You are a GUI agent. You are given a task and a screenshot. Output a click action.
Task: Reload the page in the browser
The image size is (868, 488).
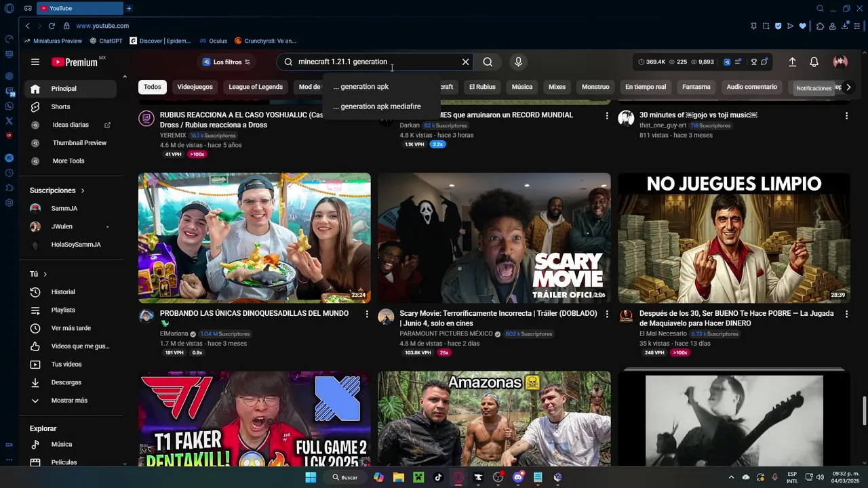tap(52, 26)
